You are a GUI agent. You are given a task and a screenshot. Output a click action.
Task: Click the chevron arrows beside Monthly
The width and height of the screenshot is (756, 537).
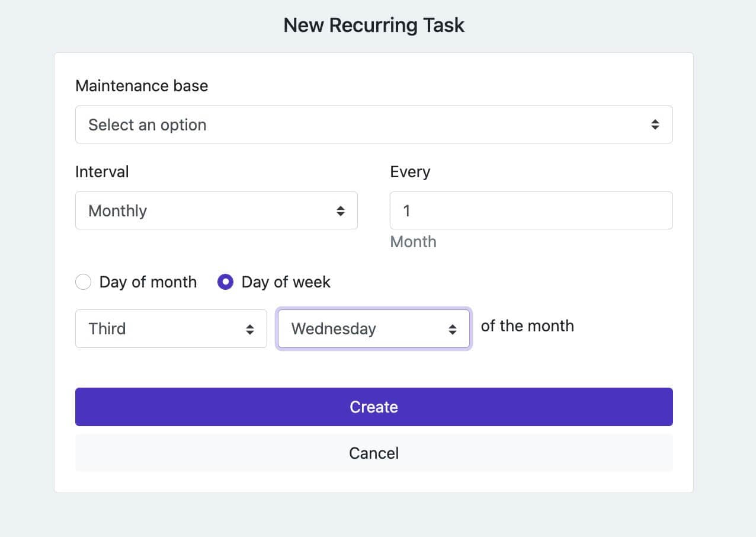click(x=342, y=210)
